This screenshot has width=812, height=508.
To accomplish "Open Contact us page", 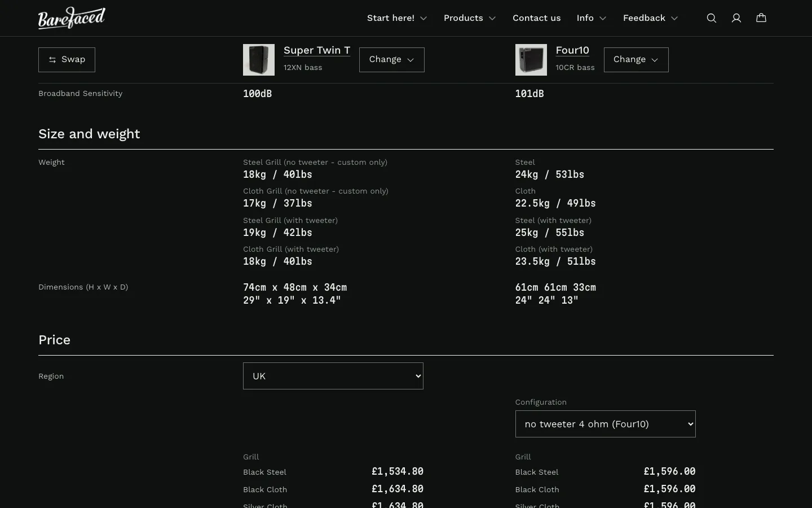I will click(537, 18).
